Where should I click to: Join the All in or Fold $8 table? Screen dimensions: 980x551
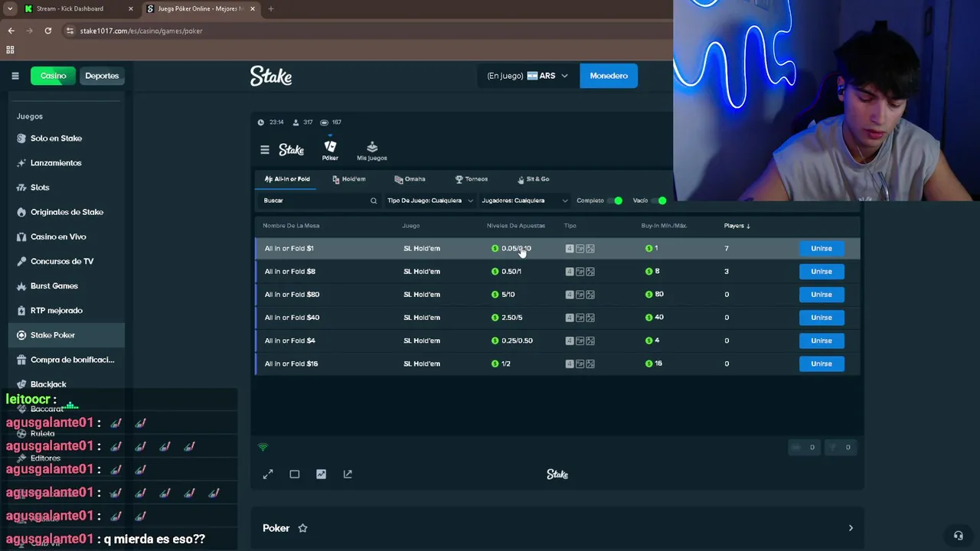pyautogui.click(x=822, y=271)
